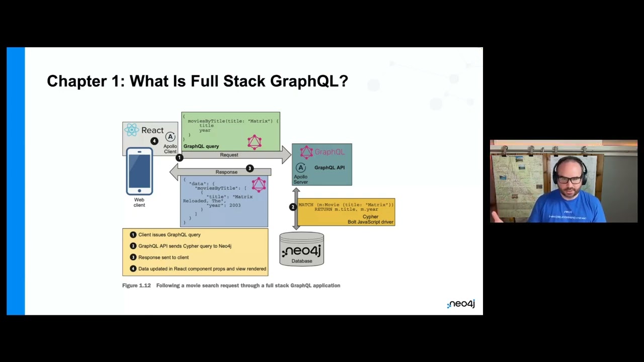Screen dimensions: 644x362
Task: Click the legend line 'Client issues GraphQL query'
Action: 170,235
